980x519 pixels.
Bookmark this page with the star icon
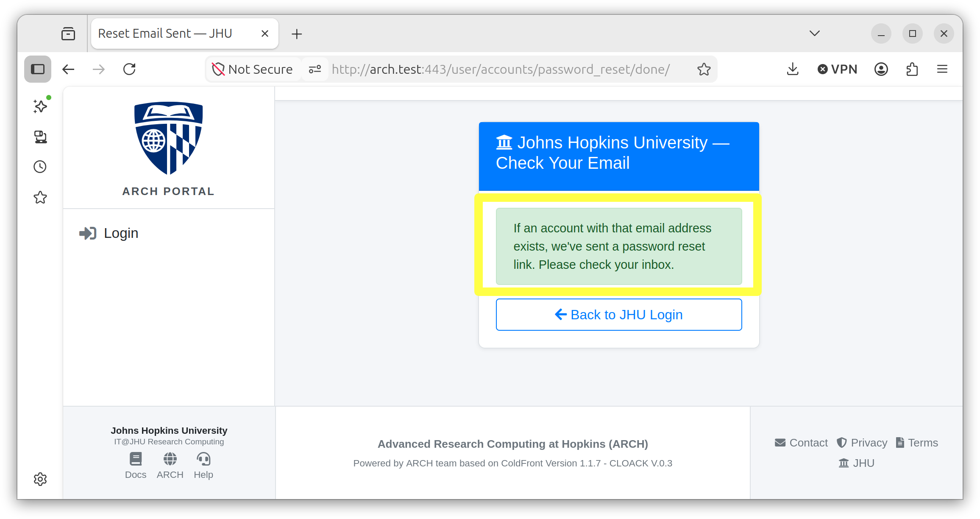click(704, 69)
